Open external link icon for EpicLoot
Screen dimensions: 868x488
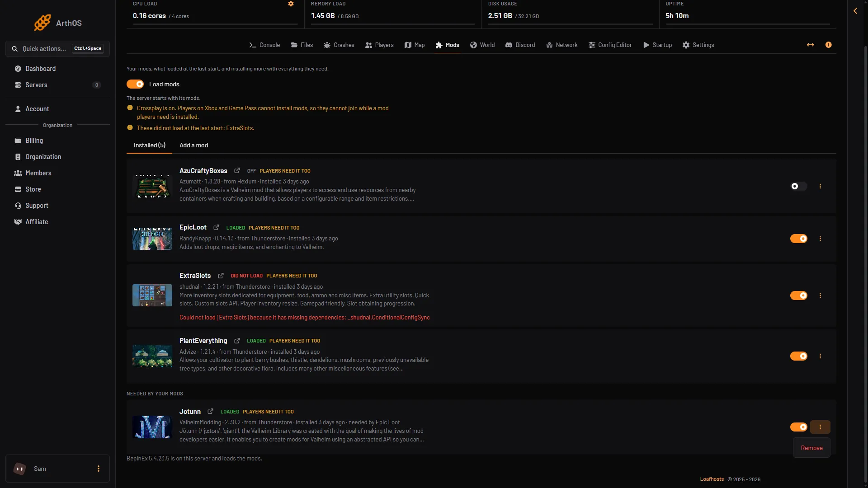pos(216,227)
